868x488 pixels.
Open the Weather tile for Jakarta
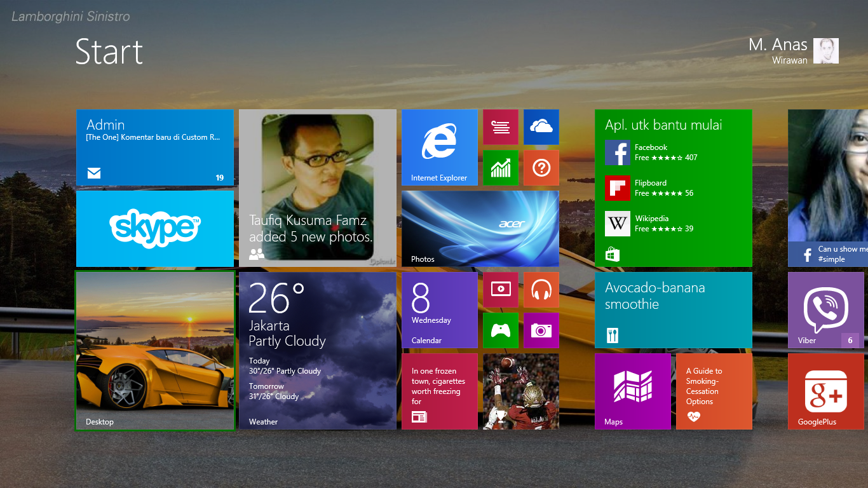318,350
